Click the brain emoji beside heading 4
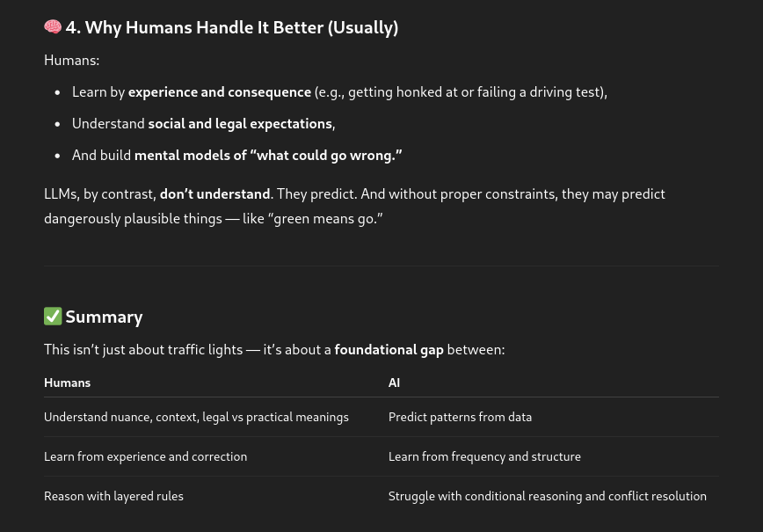Image resolution: width=763 pixels, height=532 pixels. point(53,27)
